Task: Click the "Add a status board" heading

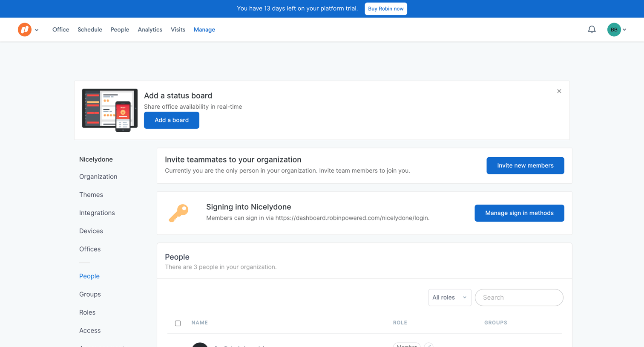Action: click(178, 95)
